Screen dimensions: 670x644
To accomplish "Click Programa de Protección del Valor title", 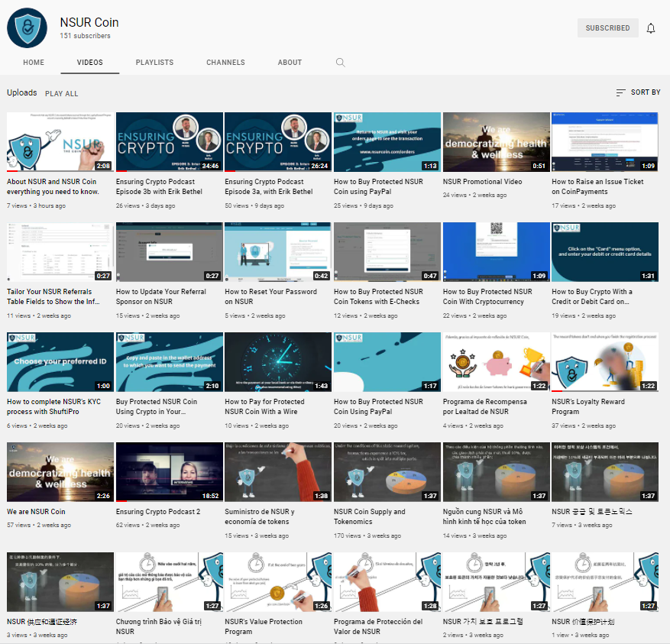I will (378, 626).
